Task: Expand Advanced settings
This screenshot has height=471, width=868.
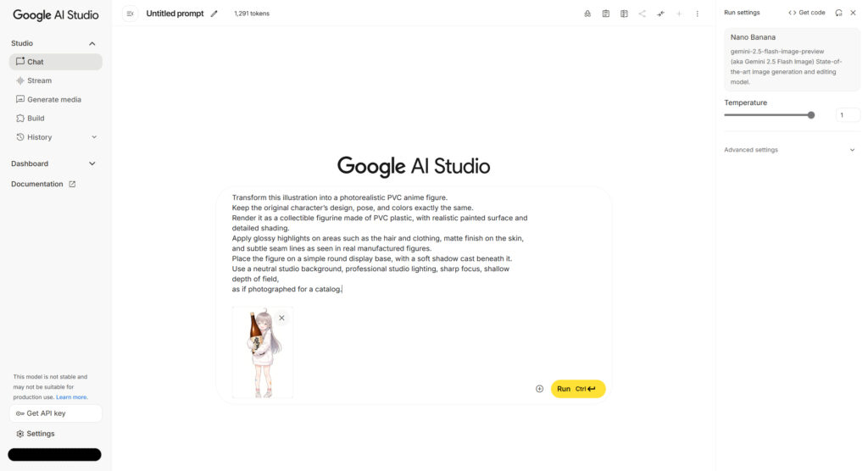Action: pos(790,150)
